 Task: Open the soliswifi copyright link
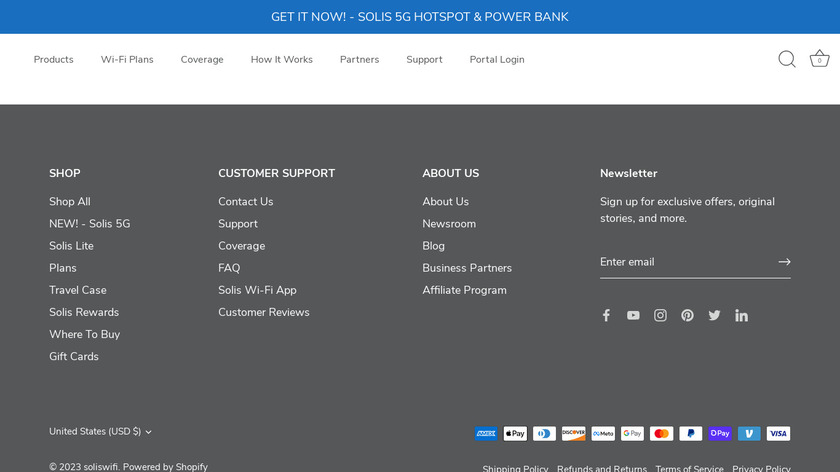tap(101, 467)
